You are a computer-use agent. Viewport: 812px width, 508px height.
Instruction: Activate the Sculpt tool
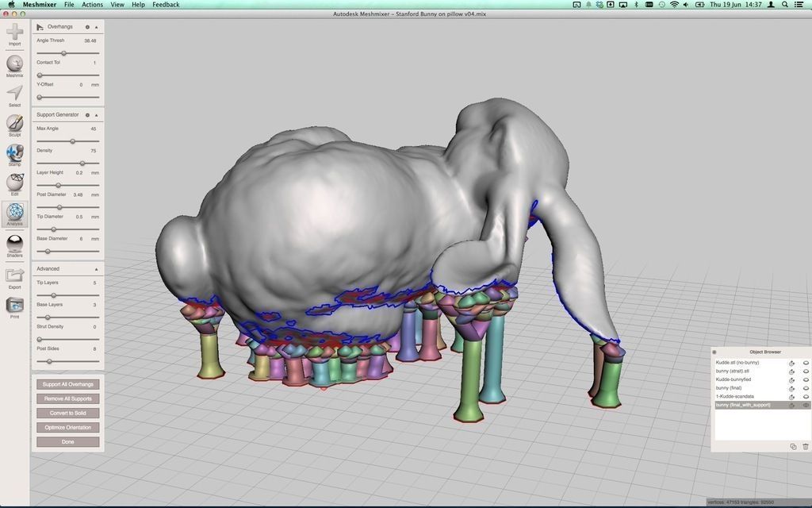point(14,125)
